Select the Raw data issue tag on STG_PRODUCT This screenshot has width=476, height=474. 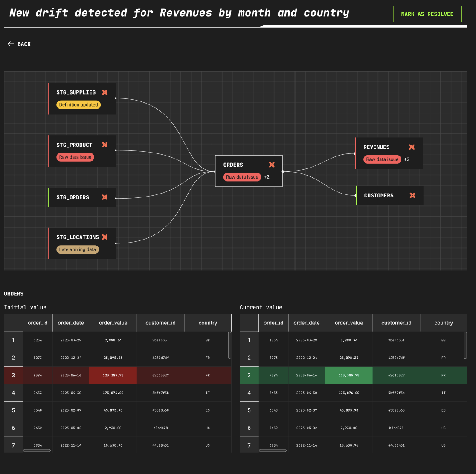tap(75, 157)
